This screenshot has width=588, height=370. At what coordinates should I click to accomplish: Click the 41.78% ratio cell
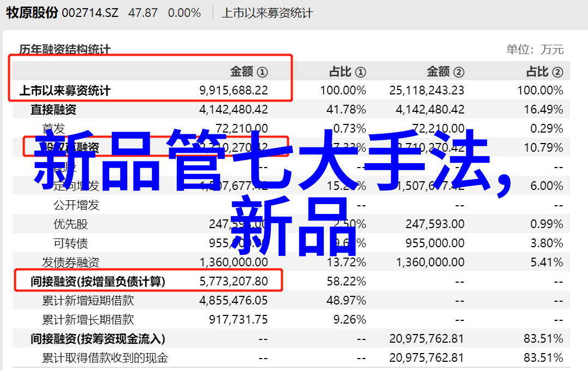tap(346, 110)
